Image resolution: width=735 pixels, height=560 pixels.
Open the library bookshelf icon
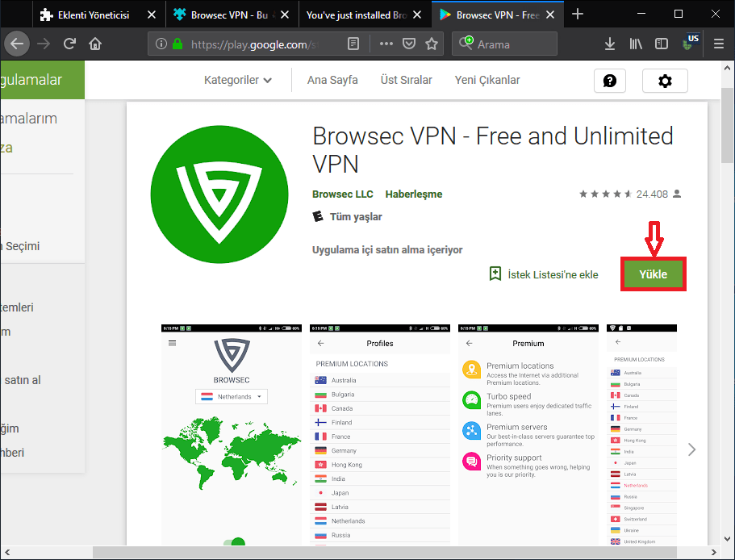click(636, 44)
